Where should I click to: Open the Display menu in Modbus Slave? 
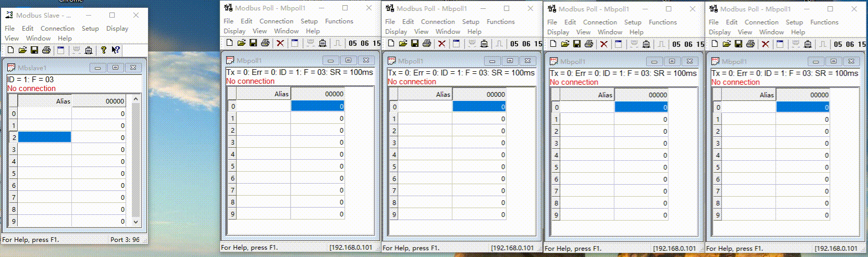click(x=117, y=29)
